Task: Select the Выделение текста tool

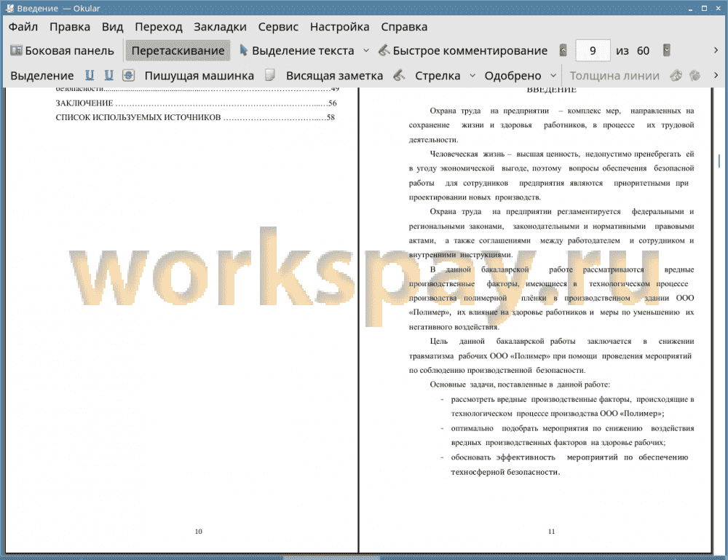Action: [x=296, y=51]
